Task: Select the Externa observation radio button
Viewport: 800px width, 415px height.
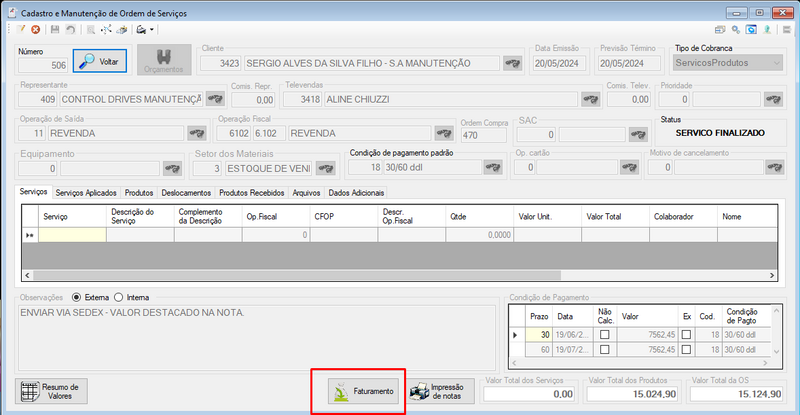Action: pyautogui.click(x=77, y=297)
